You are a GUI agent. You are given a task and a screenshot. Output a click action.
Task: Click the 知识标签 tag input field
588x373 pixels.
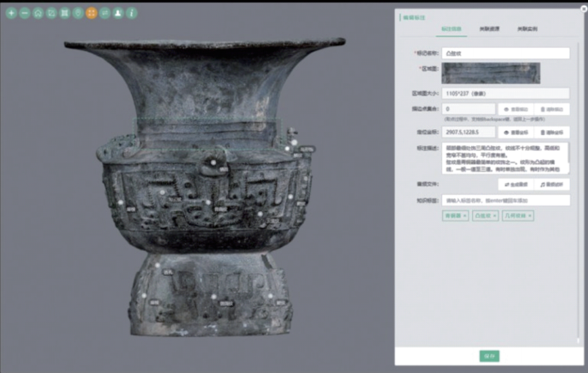pyautogui.click(x=505, y=200)
